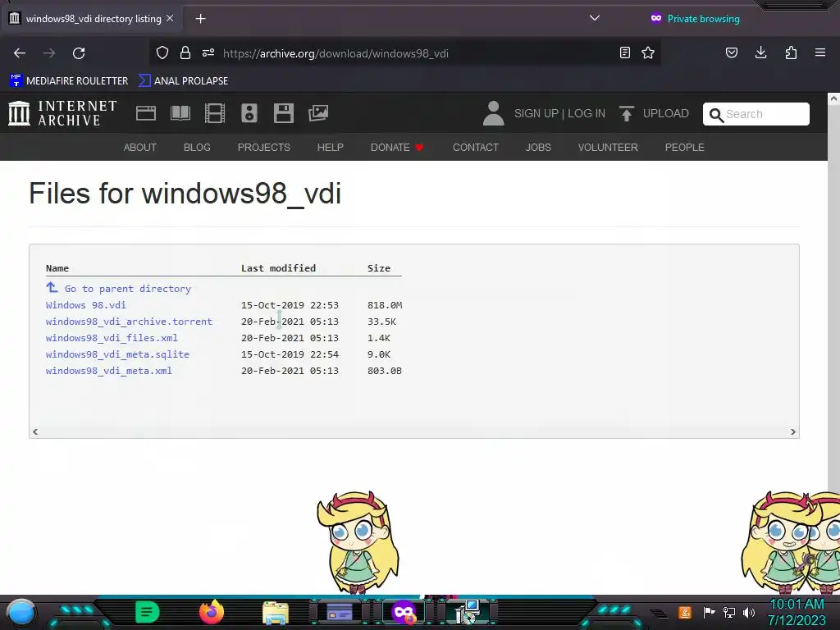The height and width of the screenshot is (630, 840).
Task: Click SIGN UP link
Action: coord(536,113)
